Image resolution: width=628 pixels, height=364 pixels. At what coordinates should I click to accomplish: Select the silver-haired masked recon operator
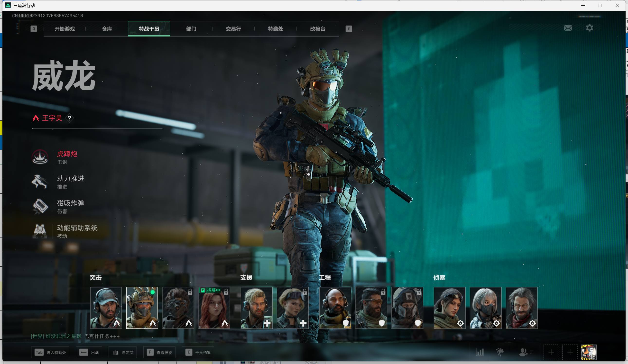485,308
